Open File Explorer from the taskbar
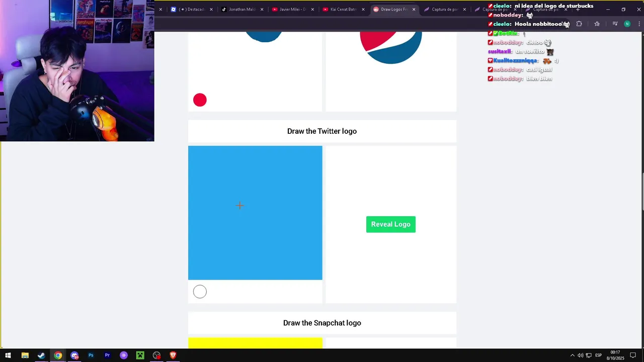The image size is (644, 362). (25, 355)
